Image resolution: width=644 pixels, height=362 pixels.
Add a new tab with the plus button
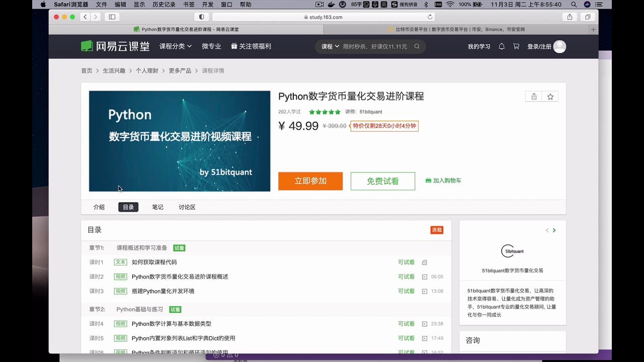coord(593,29)
